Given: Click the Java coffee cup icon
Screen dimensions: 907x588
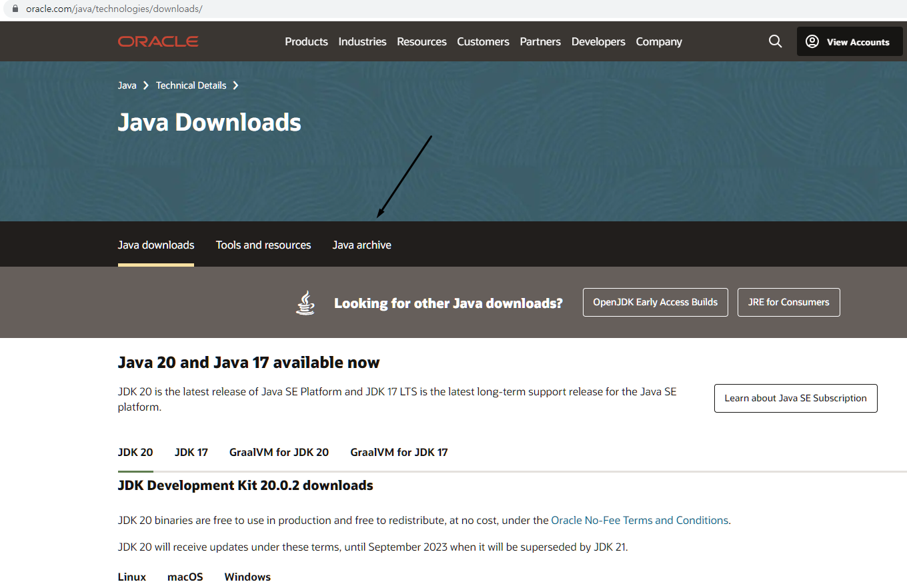Looking at the screenshot, I should point(305,303).
